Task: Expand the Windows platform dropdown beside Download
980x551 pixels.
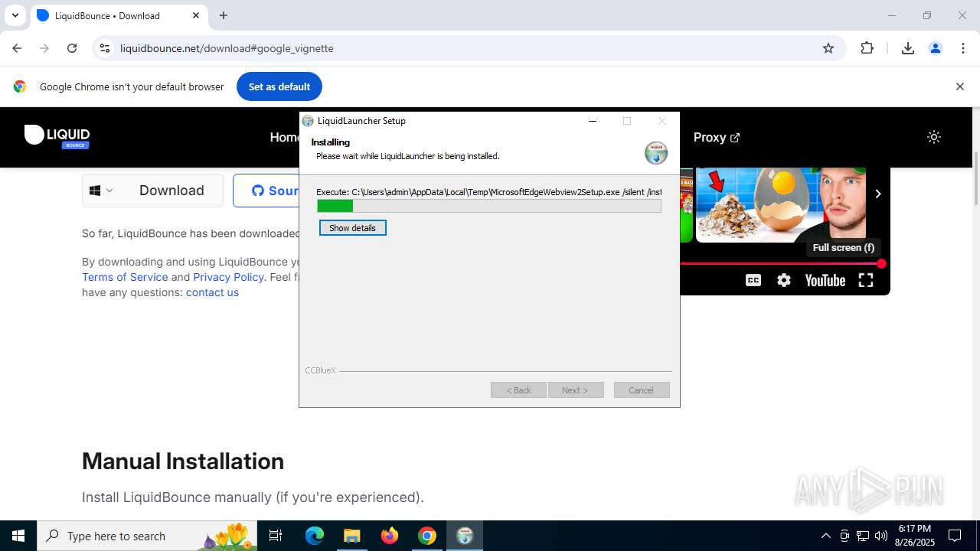Action: coord(101,191)
